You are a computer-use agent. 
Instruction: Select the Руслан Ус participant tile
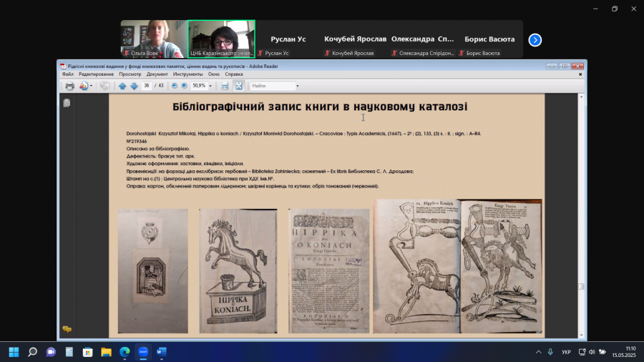(288, 39)
